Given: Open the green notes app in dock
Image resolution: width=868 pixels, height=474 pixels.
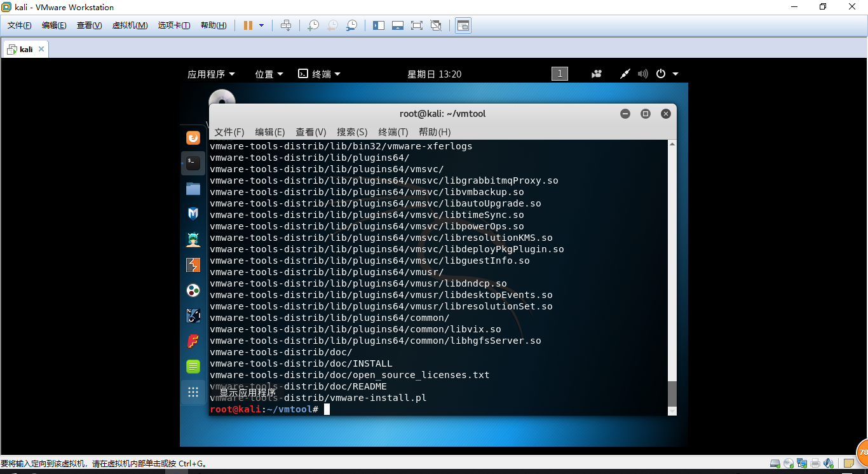Looking at the screenshot, I should 193,366.
